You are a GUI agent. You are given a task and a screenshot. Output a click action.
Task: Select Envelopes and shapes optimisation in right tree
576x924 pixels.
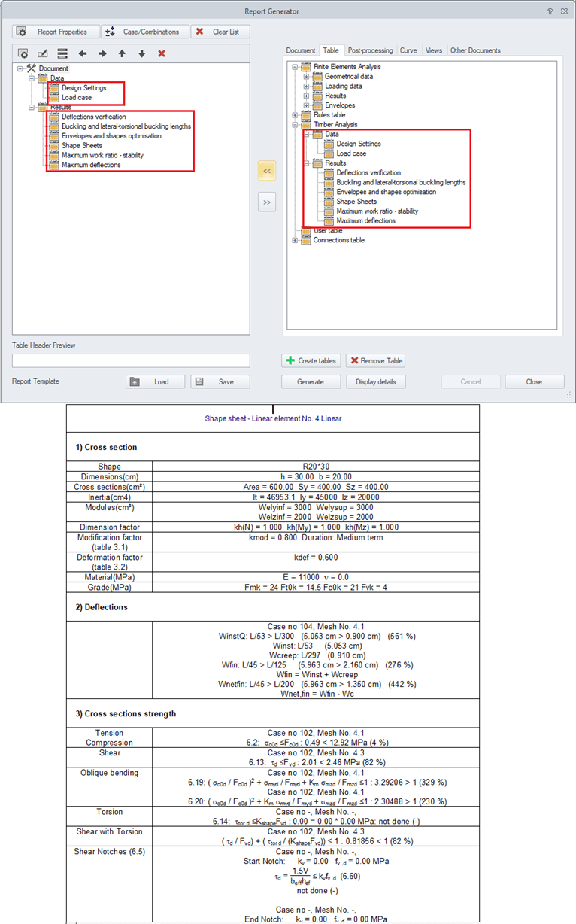coord(386,192)
